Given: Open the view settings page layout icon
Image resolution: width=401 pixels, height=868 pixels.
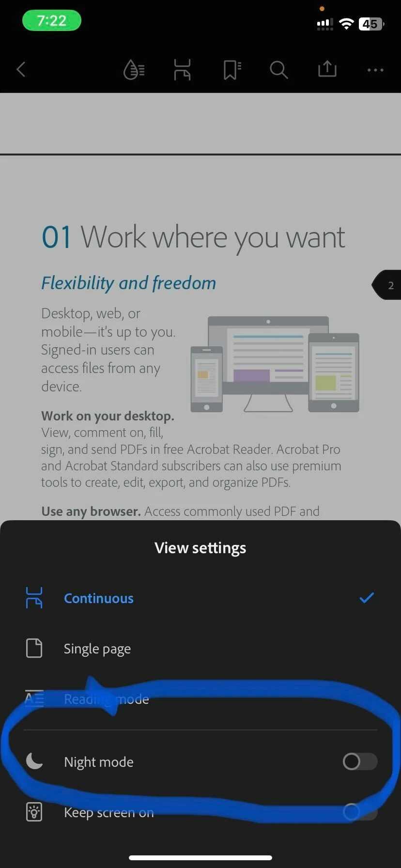Looking at the screenshot, I should coord(182,70).
